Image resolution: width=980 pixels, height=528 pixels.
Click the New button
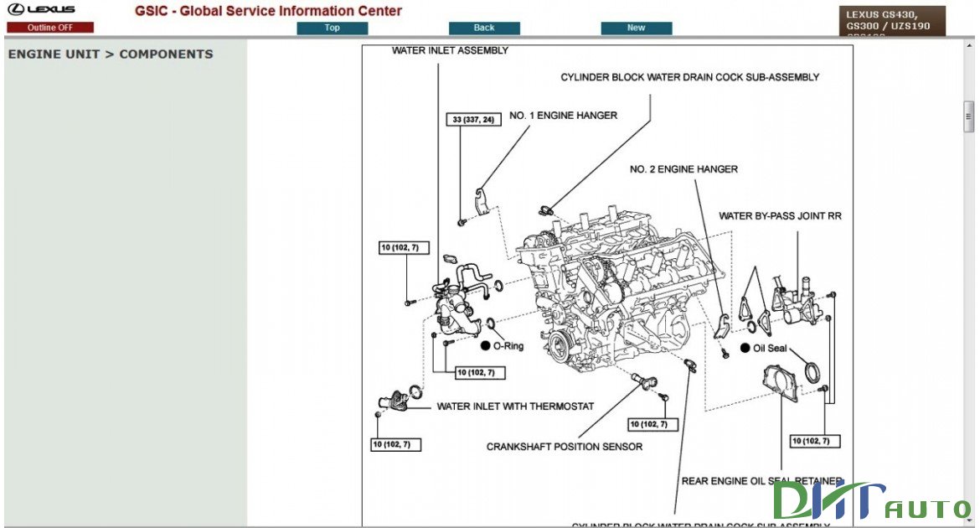point(635,27)
